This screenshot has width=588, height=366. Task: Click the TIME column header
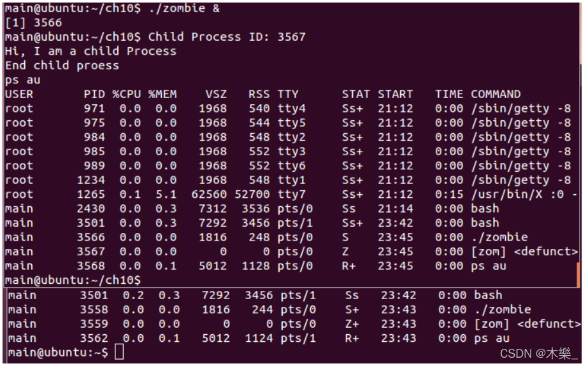coord(449,94)
